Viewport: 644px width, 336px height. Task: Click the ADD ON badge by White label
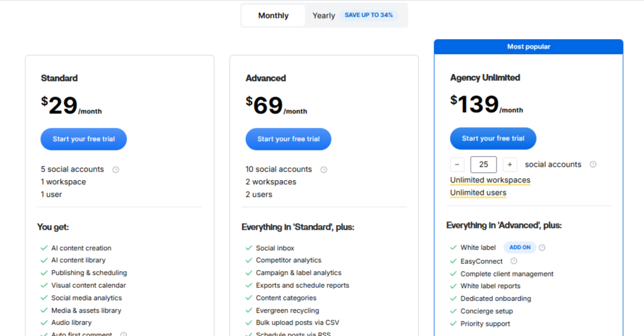(x=519, y=247)
